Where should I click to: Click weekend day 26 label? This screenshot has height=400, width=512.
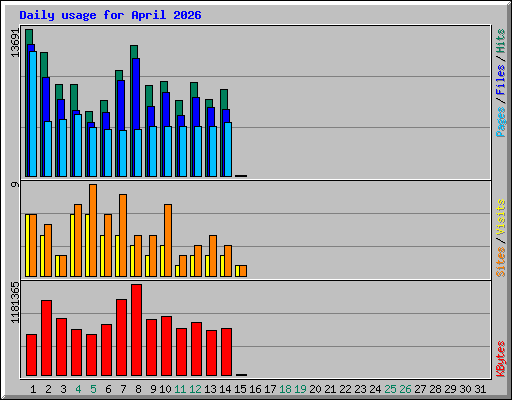coord(405,389)
